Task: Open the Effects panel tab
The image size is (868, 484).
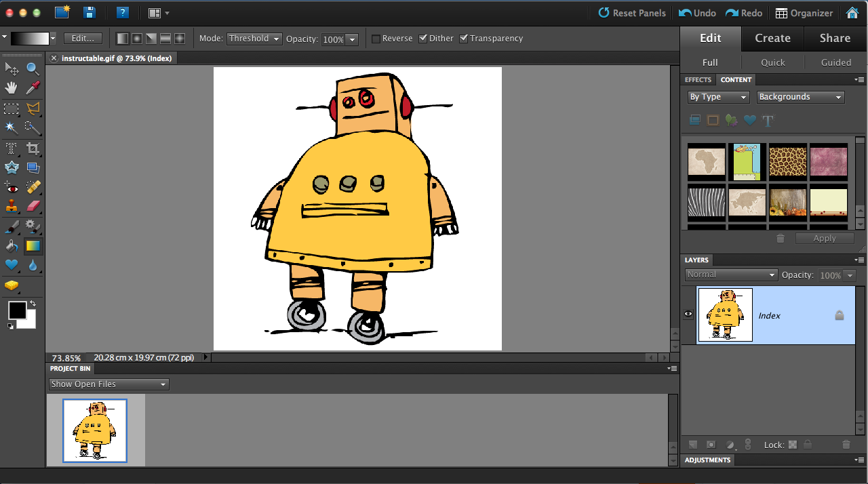Action: [698, 80]
